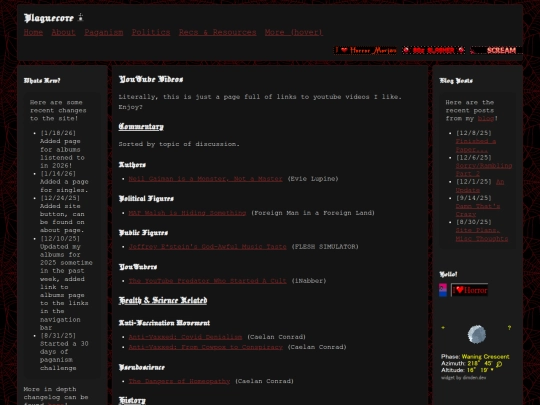Click the [1/14/26] changelog entry
Screen dimensions: 540x405
pyautogui.click(x=64, y=181)
